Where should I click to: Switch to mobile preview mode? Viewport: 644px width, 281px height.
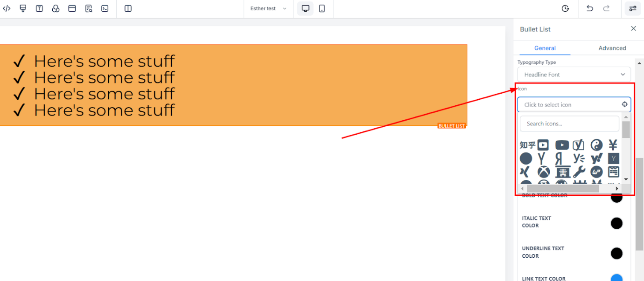[x=322, y=8]
